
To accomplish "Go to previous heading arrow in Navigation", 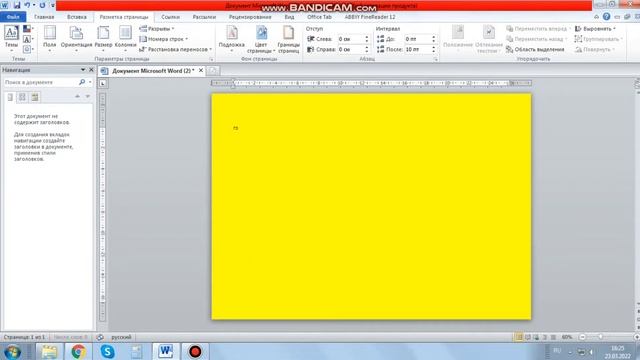I will point(77,97).
